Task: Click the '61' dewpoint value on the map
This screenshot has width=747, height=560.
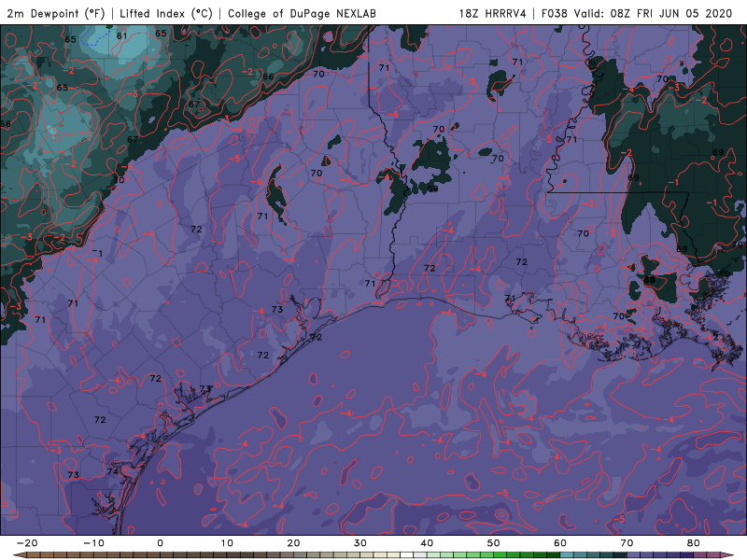Action: click(122, 35)
